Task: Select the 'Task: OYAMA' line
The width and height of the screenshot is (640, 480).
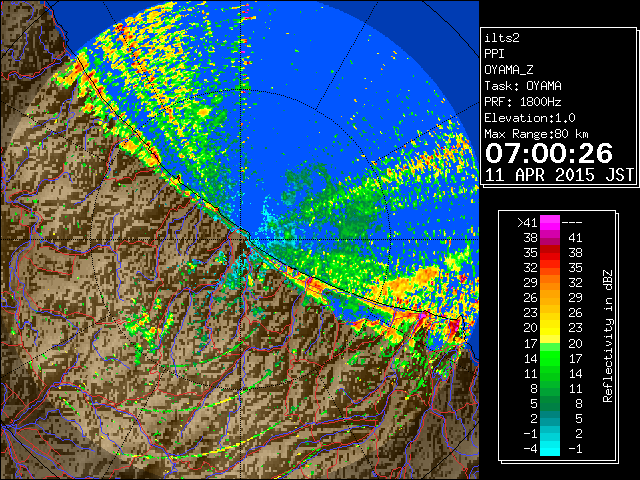Action: point(523,86)
